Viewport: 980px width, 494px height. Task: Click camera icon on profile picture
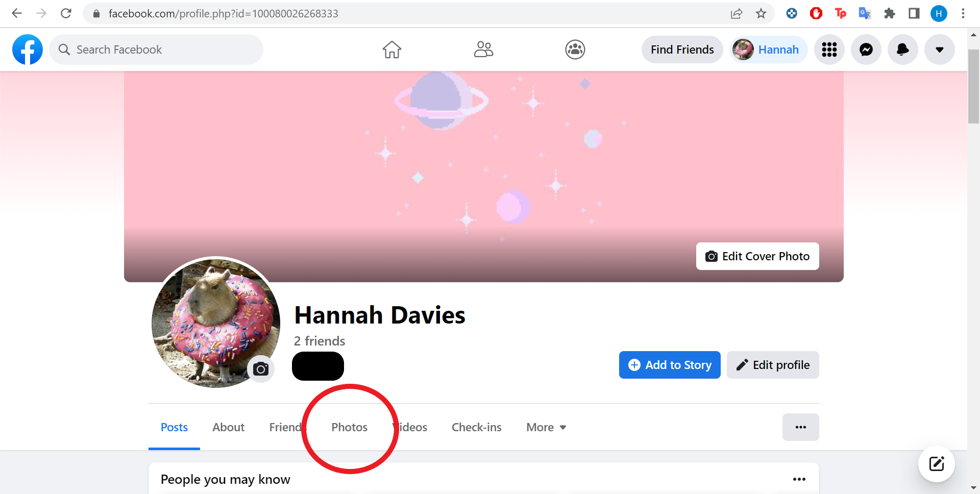(x=261, y=368)
